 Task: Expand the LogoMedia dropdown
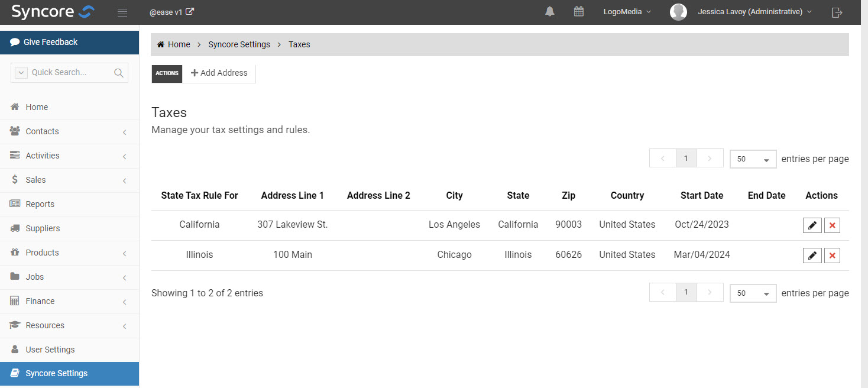627,12
